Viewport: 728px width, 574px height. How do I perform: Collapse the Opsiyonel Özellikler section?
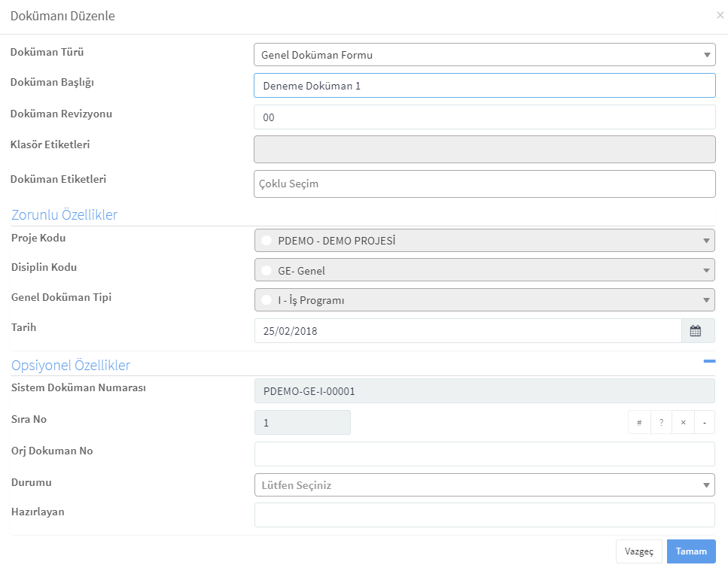(709, 361)
